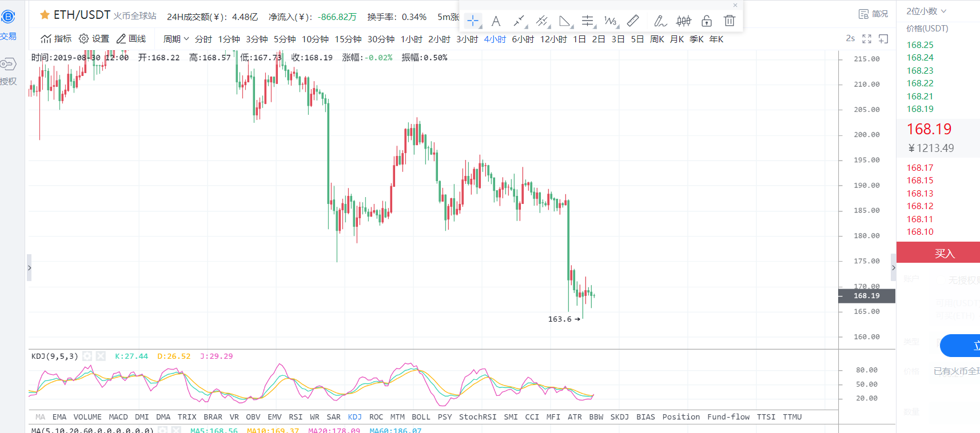
Task: Select the 1小时 timeframe
Action: click(411, 39)
